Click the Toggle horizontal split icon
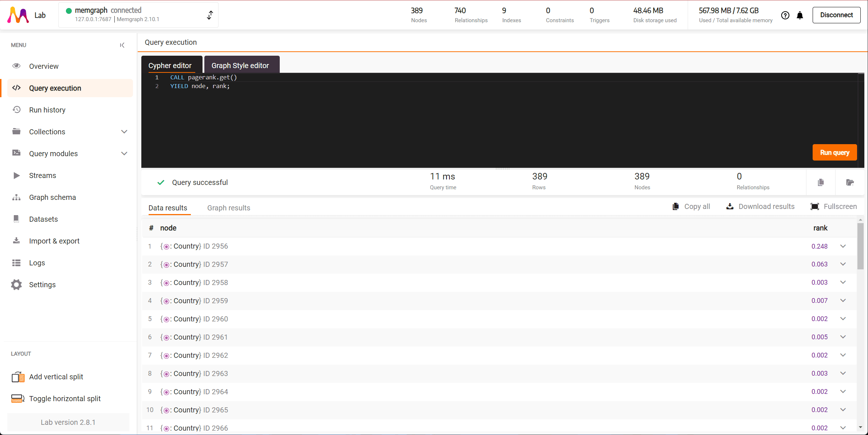This screenshot has height=435, width=868. 18,399
